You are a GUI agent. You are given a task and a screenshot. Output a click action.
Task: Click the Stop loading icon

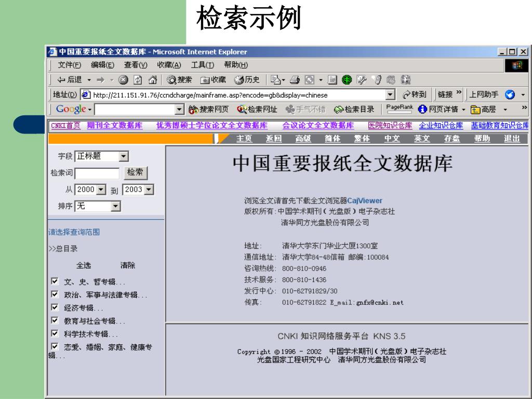(x=123, y=79)
